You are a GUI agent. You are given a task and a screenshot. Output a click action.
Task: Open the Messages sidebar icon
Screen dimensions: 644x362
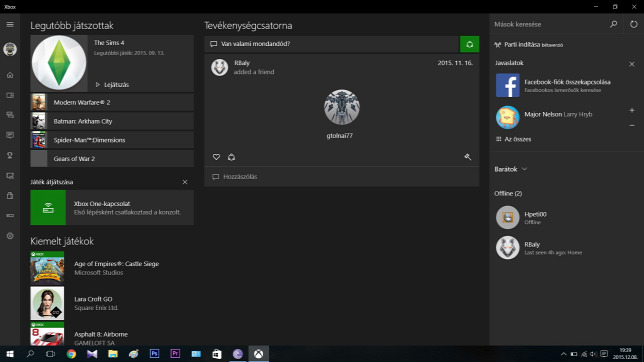coord(10,135)
